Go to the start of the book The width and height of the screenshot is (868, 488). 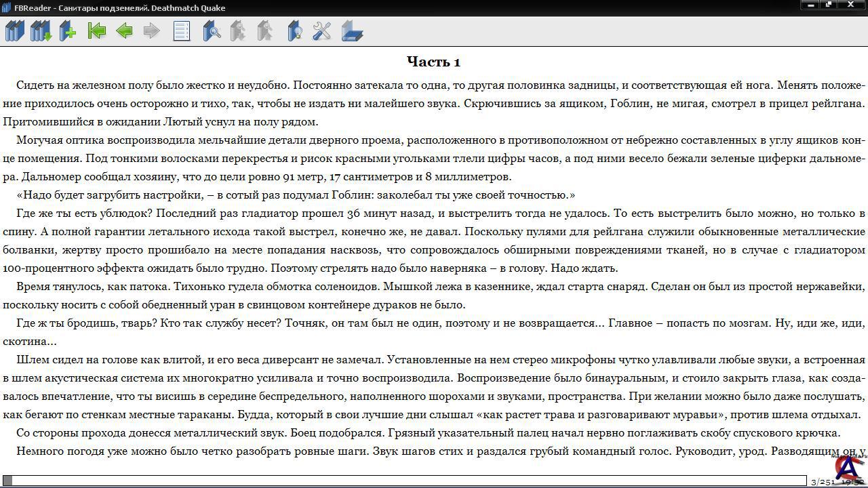coord(97,31)
